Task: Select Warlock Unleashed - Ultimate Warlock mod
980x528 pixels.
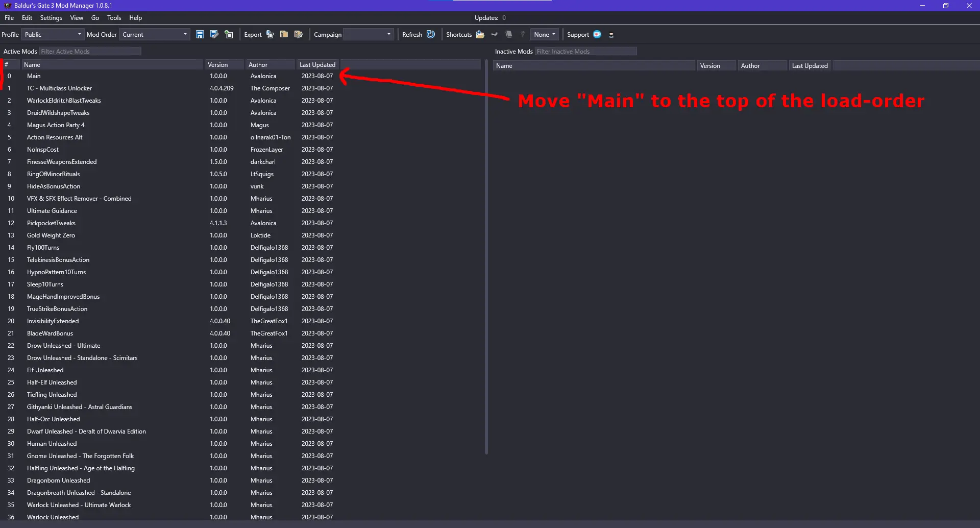Action: point(240,505)
